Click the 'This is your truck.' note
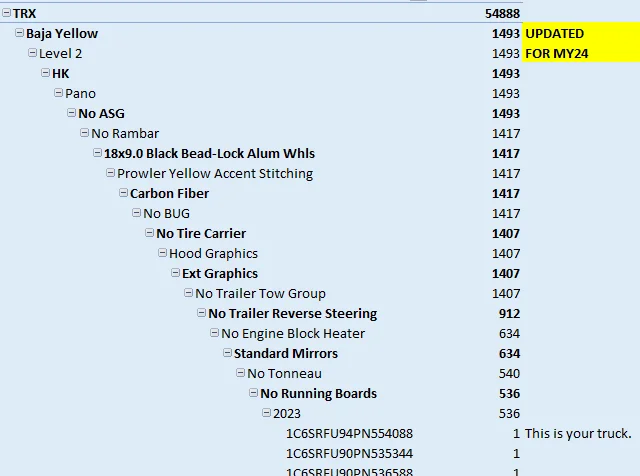Image resolution: width=640 pixels, height=476 pixels. click(578, 434)
